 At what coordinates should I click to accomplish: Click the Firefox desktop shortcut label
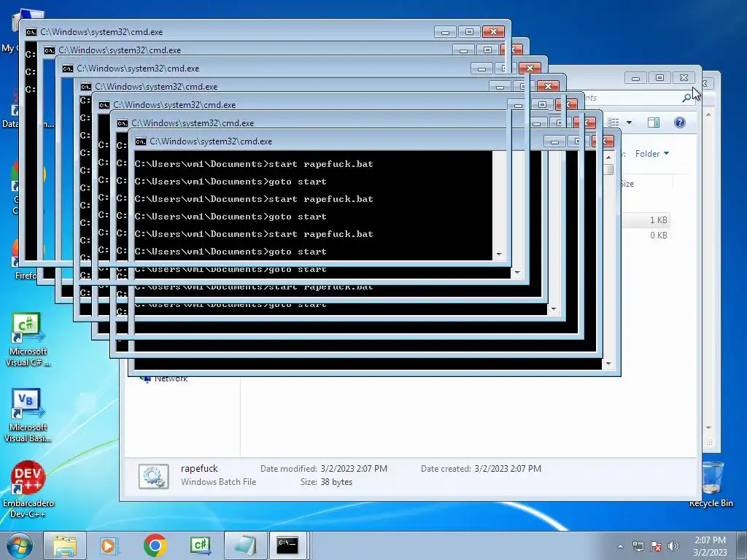pos(26,275)
